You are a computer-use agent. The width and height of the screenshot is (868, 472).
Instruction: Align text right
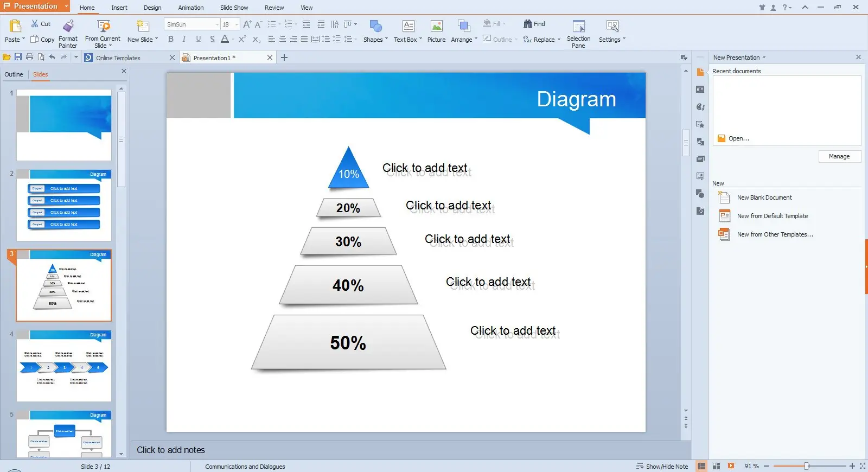293,39
